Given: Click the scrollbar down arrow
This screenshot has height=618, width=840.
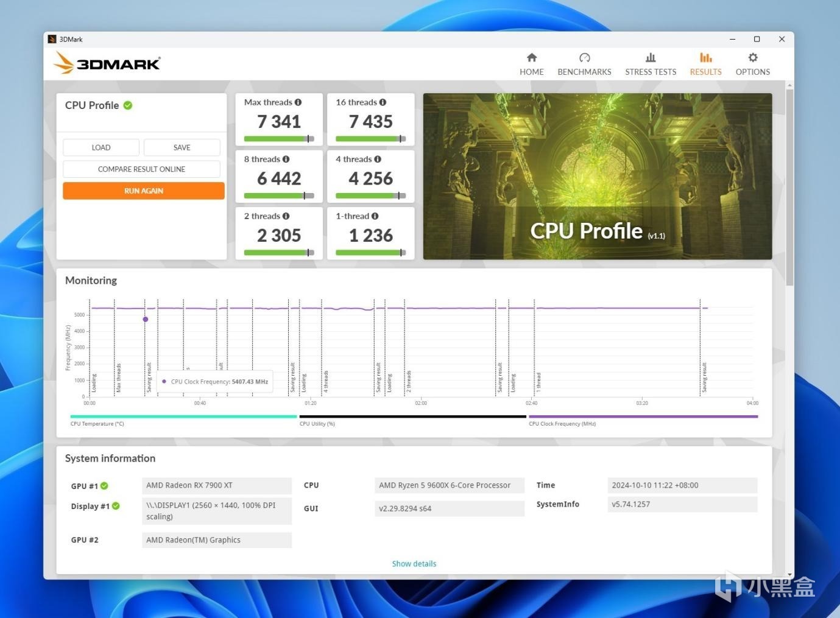Looking at the screenshot, I should [x=789, y=574].
